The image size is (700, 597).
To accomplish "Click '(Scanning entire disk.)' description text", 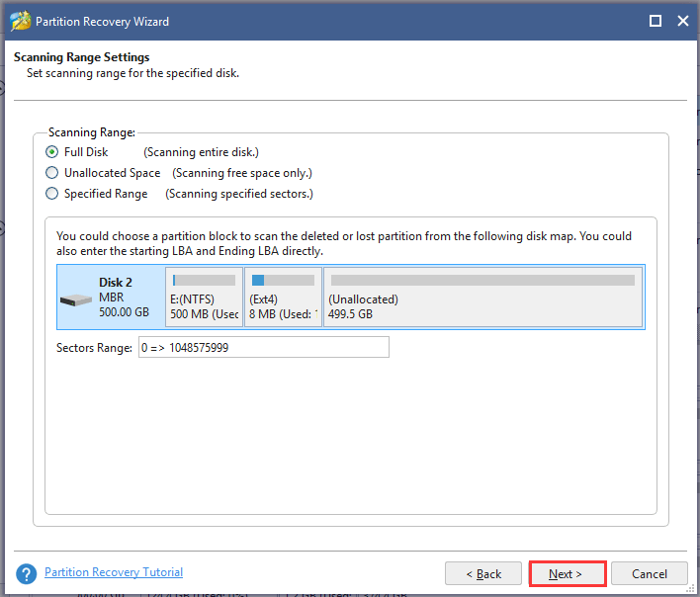I will [201, 152].
